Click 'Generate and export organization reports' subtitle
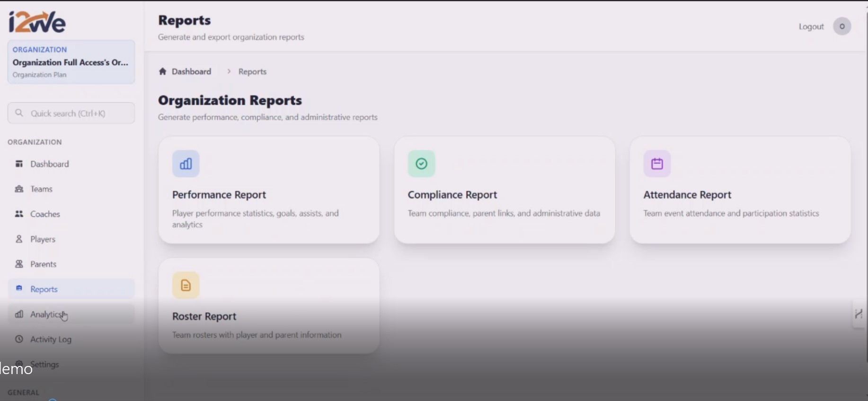 [x=231, y=37]
